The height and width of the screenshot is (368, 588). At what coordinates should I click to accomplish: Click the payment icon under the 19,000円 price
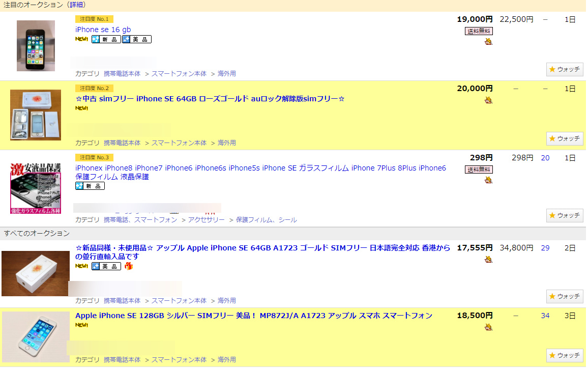pos(488,42)
